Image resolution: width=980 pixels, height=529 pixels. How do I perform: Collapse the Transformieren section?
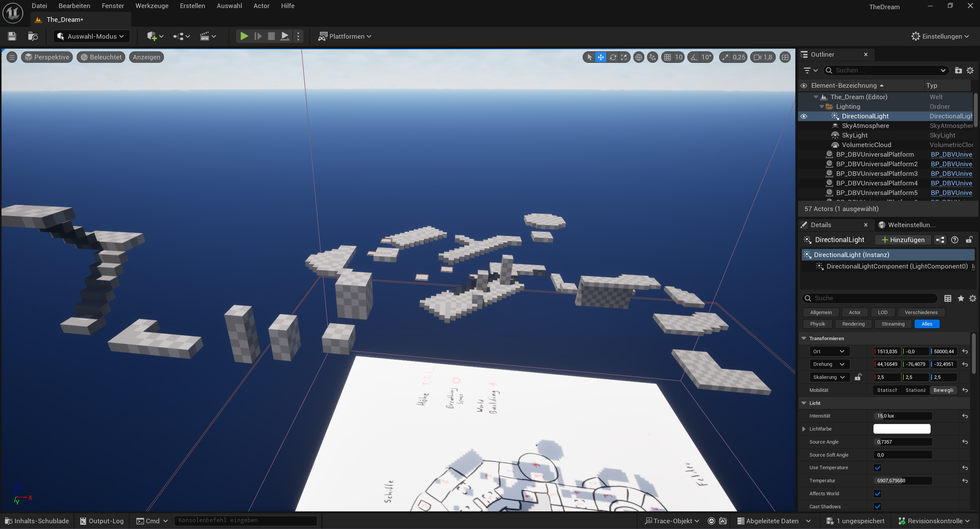click(x=804, y=338)
